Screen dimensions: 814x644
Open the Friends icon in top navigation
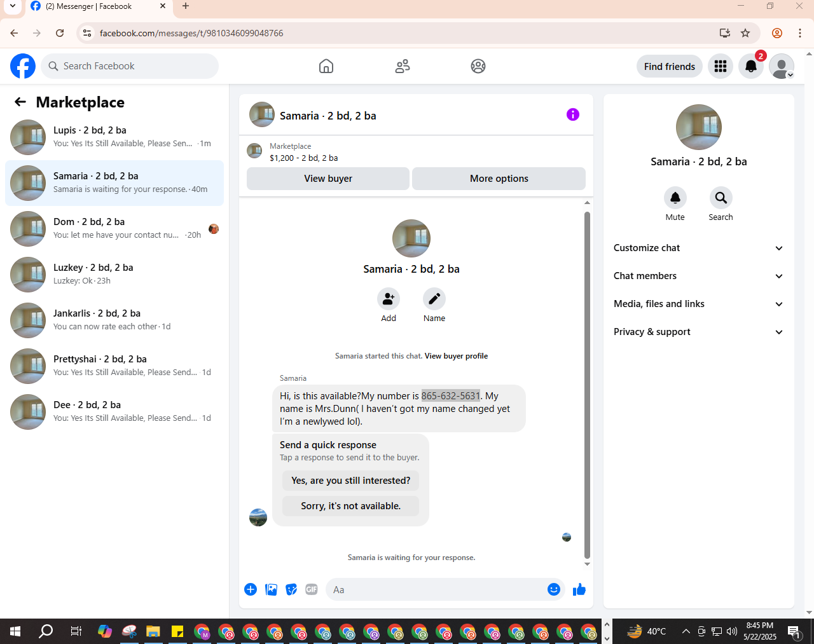coord(403,66)
